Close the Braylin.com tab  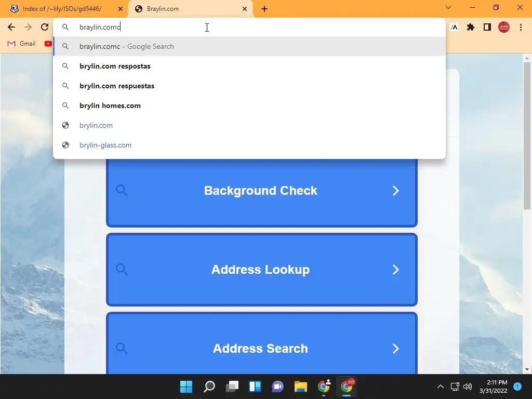(x=245, y=9)
